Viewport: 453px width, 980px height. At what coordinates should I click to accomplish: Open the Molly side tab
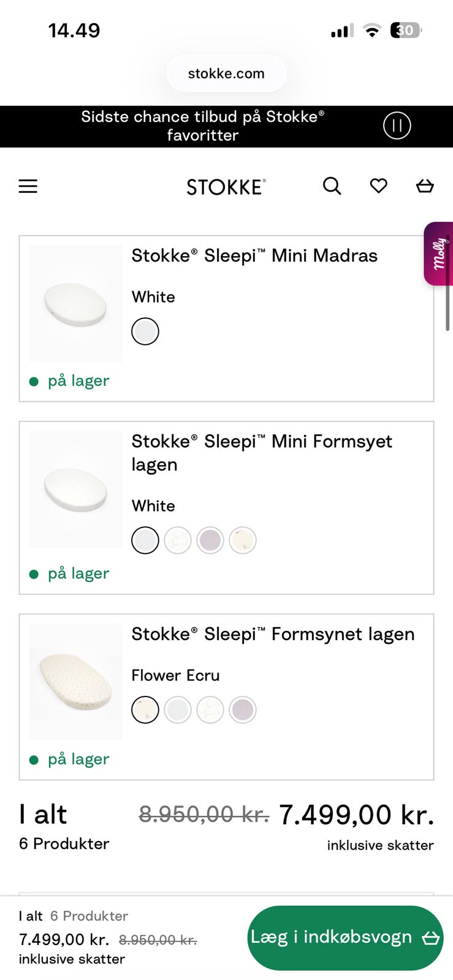pyautogui.click(x=439, y=254)
